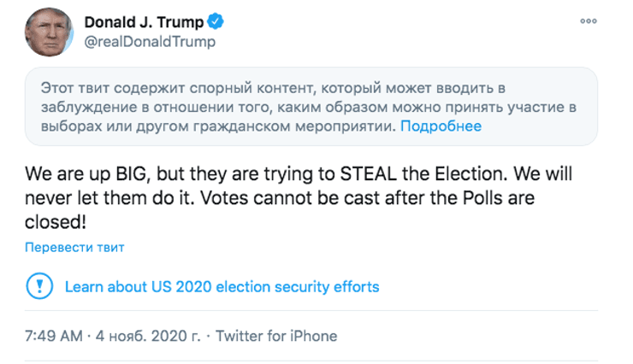Click Перевести твит to translate the tweet

coord(74,248)
